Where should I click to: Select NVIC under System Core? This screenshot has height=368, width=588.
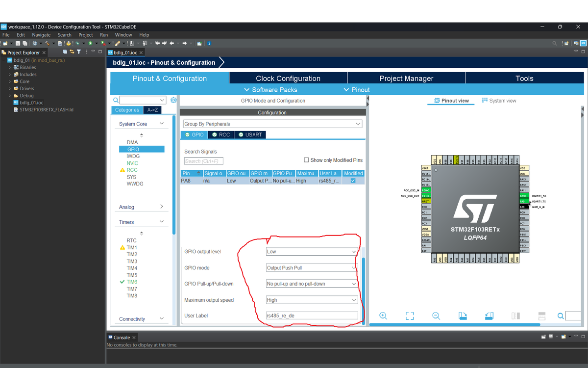pyautogui.click(x=132, y=163)
